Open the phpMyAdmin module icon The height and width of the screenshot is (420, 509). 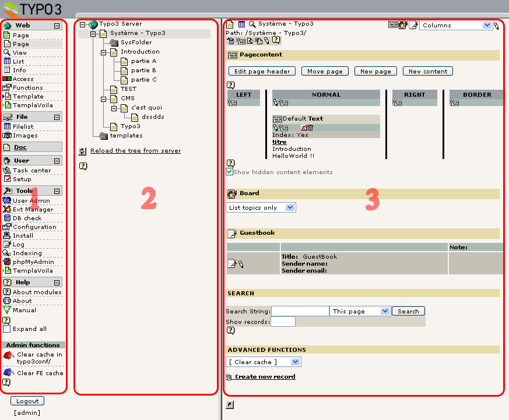tap(7, 262)
